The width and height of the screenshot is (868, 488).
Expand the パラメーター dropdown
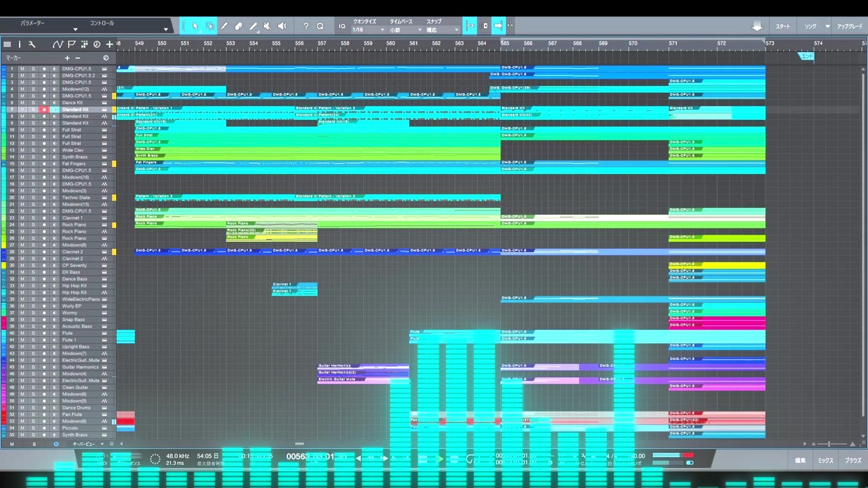[75, 29]
